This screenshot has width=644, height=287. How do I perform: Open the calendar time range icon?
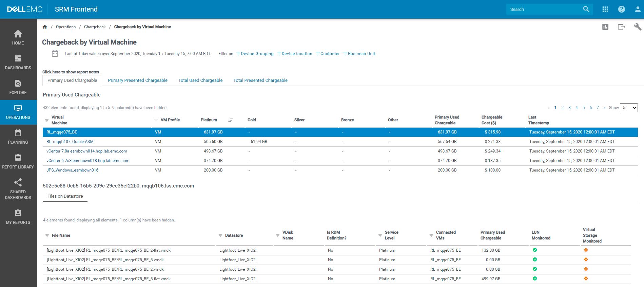pos(55,53)
